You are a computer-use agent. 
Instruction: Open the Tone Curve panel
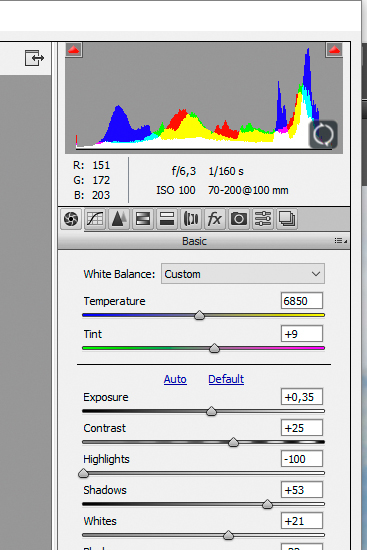(x=95, y=219)
